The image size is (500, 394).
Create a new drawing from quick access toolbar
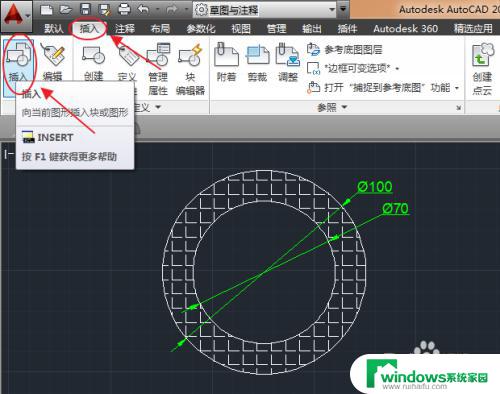click(46, 10)
